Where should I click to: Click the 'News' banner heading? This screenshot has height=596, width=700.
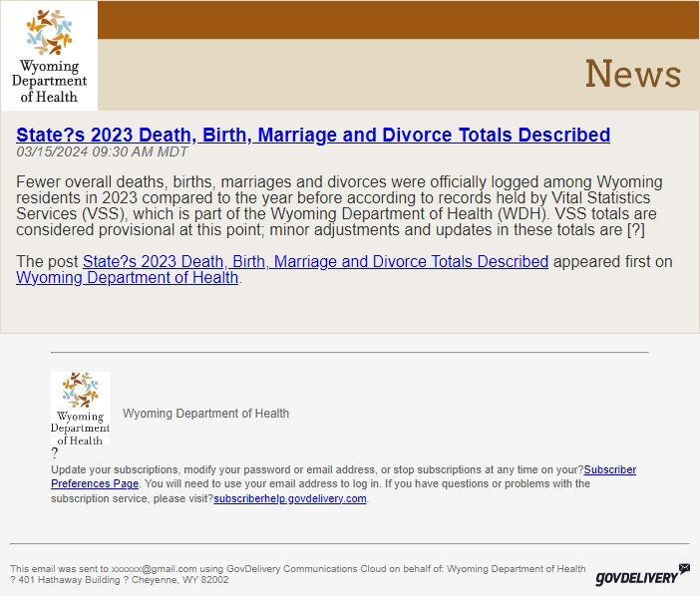(x=633, y=74)
